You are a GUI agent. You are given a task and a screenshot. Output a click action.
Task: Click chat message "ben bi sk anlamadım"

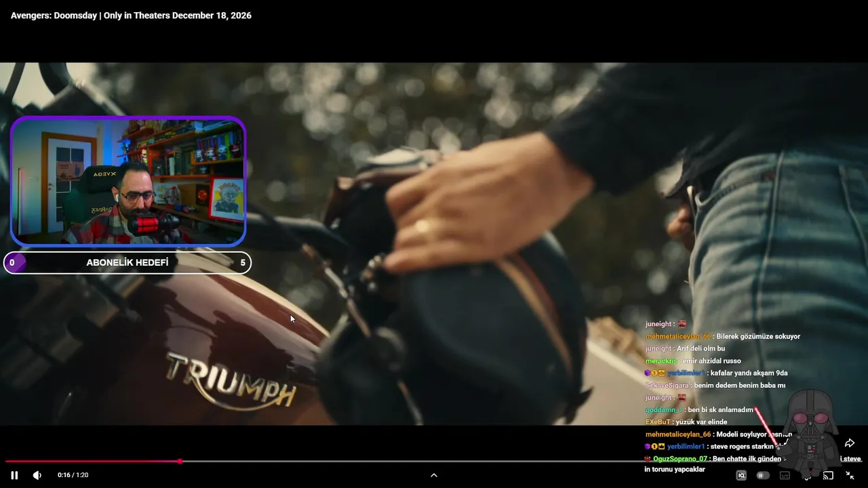click(720, 409)
